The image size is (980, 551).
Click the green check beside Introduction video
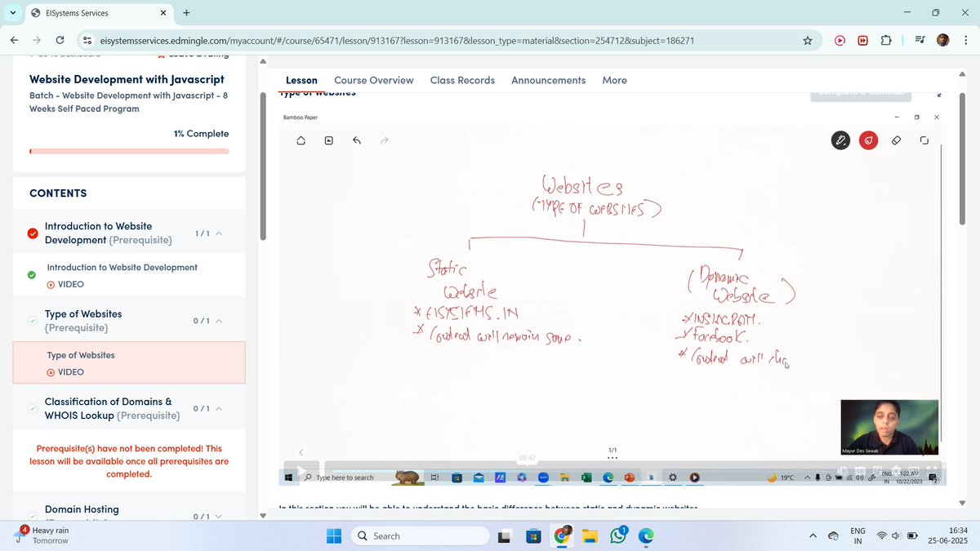pyautogui.click(x=32, y=275)
